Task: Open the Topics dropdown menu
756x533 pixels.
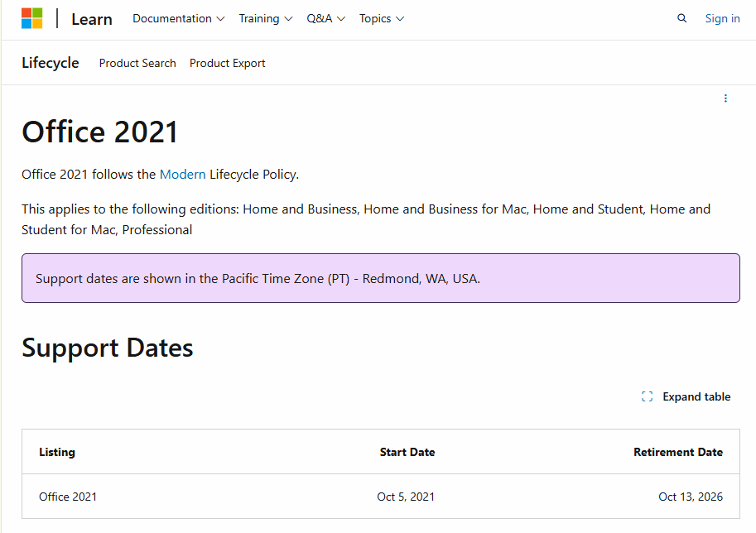Action: (382, 18)
